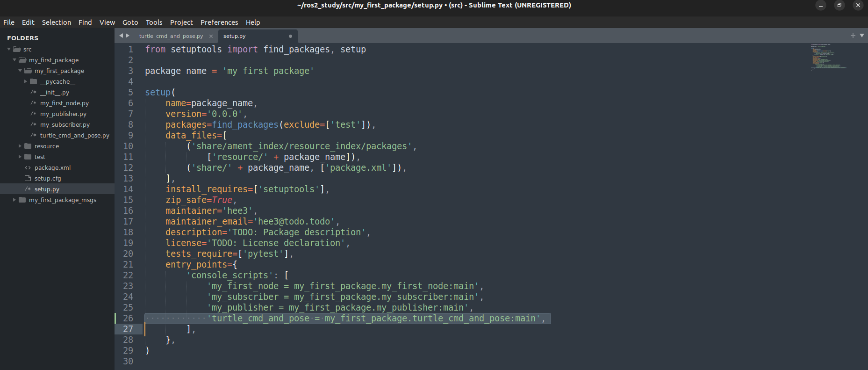868x370 pixels.
Task: Click the package.xml file type icon
Action: click(x=28, y=167)
